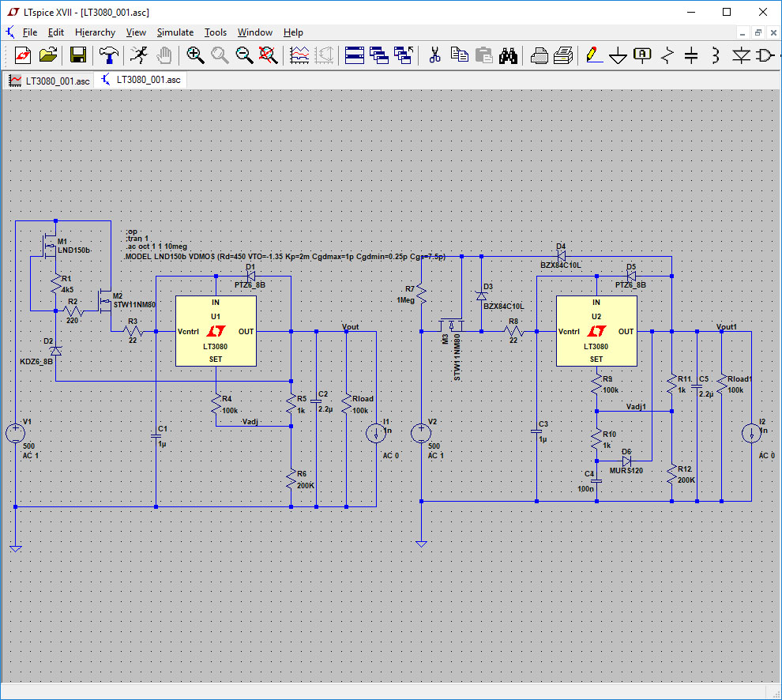Click the Pan magnifier icon
This screenshot has width=782, height=700.
point(220,55)
